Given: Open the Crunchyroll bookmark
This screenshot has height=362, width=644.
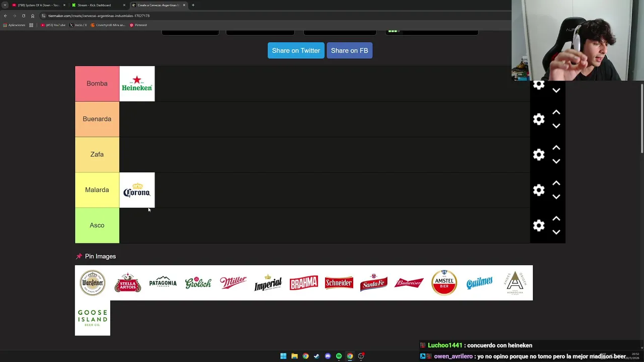Looking at the screenshot, I should coord(108,25).
